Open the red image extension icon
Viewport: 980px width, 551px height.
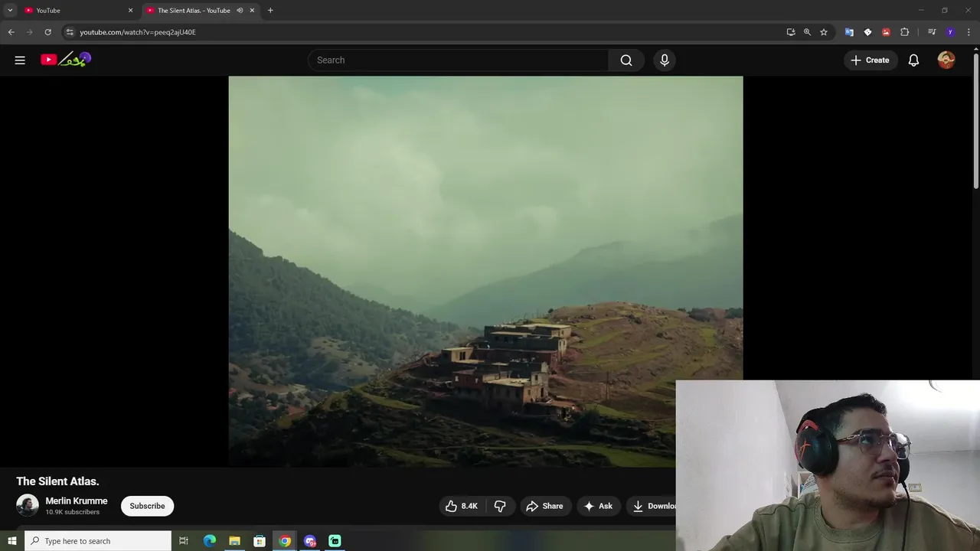(x=886, y=32)
